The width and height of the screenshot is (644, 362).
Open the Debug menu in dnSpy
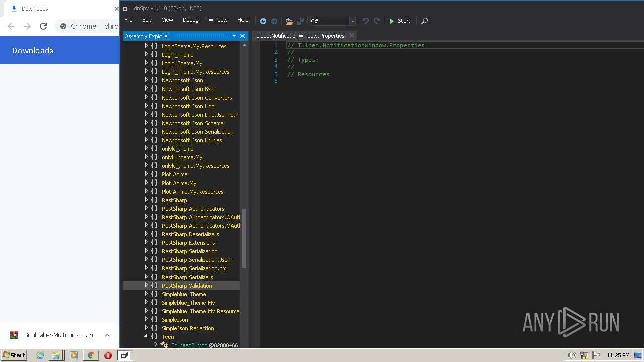(190, 20)
